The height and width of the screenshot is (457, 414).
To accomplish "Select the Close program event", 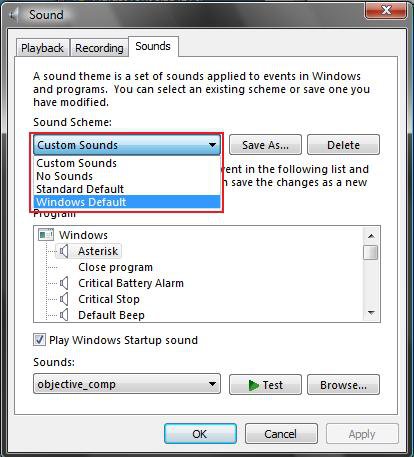I will point(115,267).
